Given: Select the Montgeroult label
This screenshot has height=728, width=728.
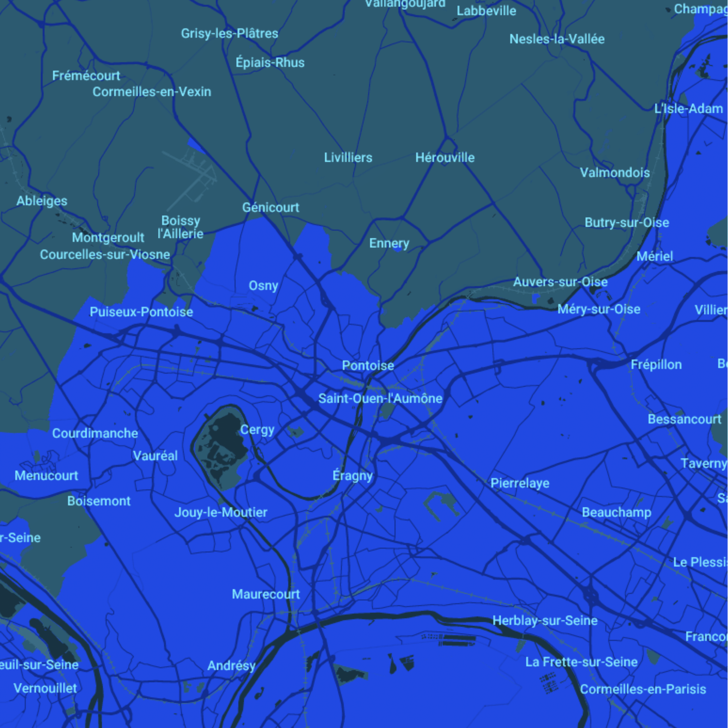Looking at the screenshot, I should point(108,238).
